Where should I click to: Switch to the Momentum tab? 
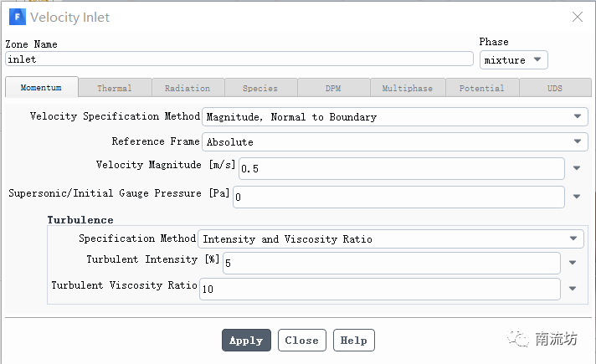[x=41, y=88]
